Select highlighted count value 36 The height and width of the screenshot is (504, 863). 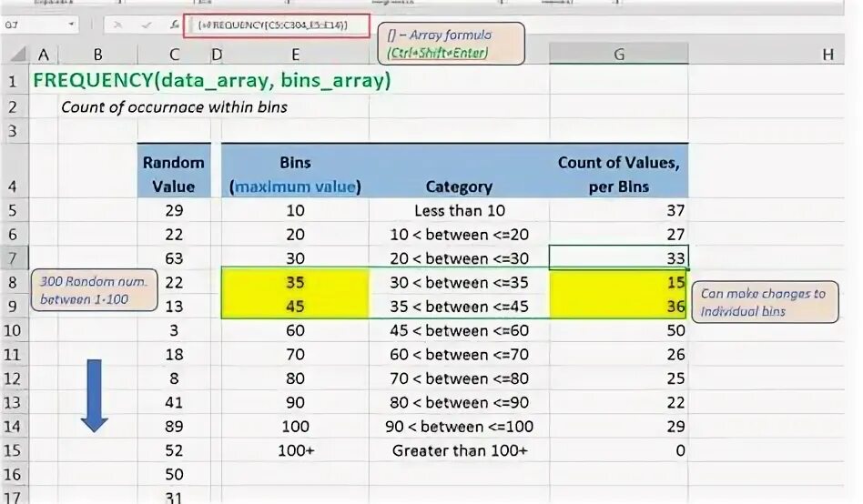[x=619, y=306]
